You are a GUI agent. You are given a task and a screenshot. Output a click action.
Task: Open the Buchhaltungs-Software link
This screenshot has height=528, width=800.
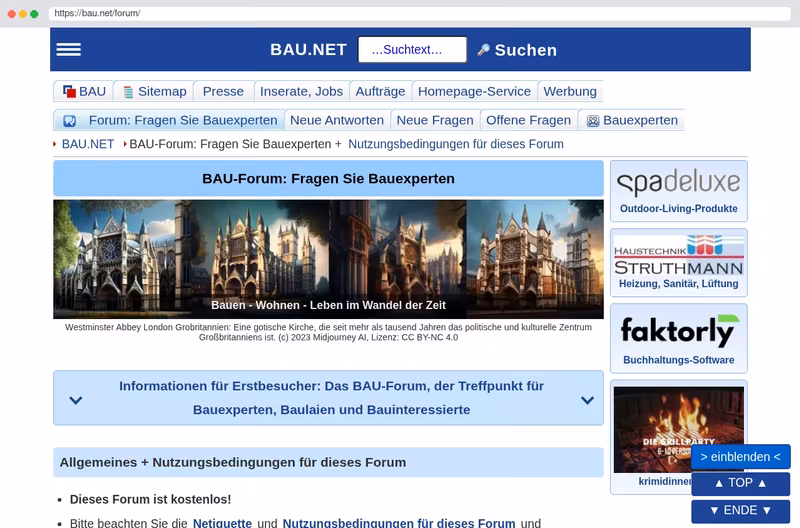[x=679, y=360]
